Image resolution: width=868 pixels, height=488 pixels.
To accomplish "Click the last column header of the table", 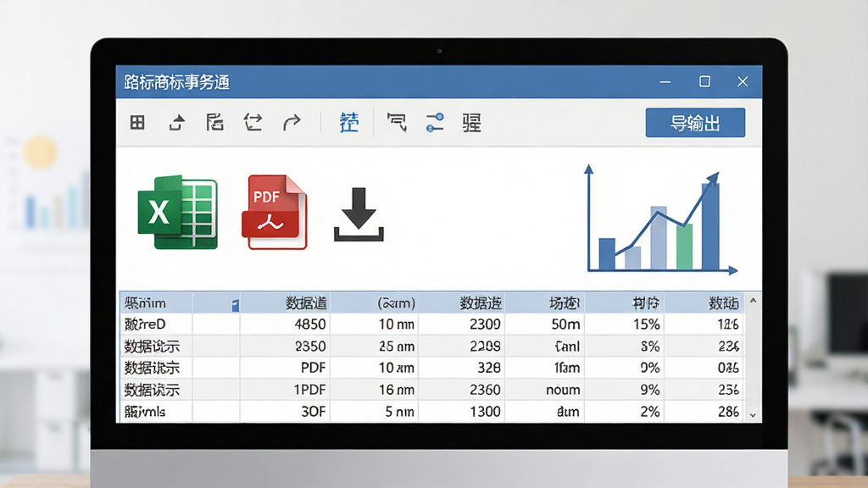I will [x=704, y=303].
